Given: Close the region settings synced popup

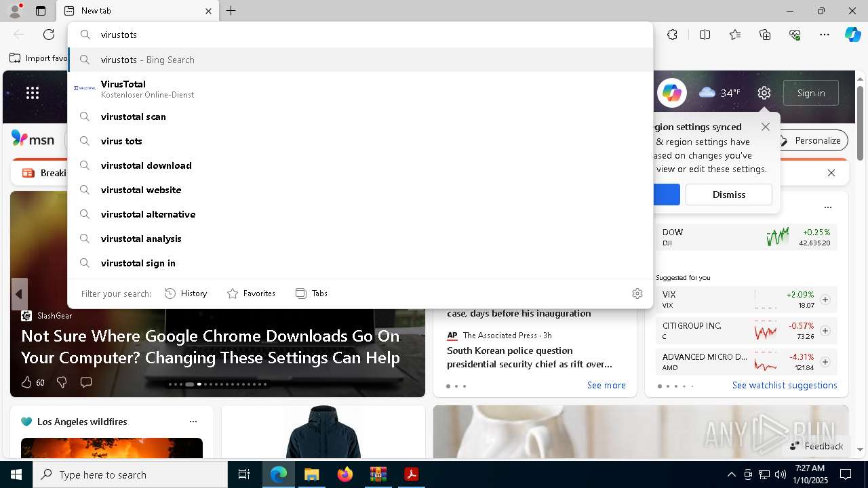Looking at the screenshot, I should pos(766,127).
